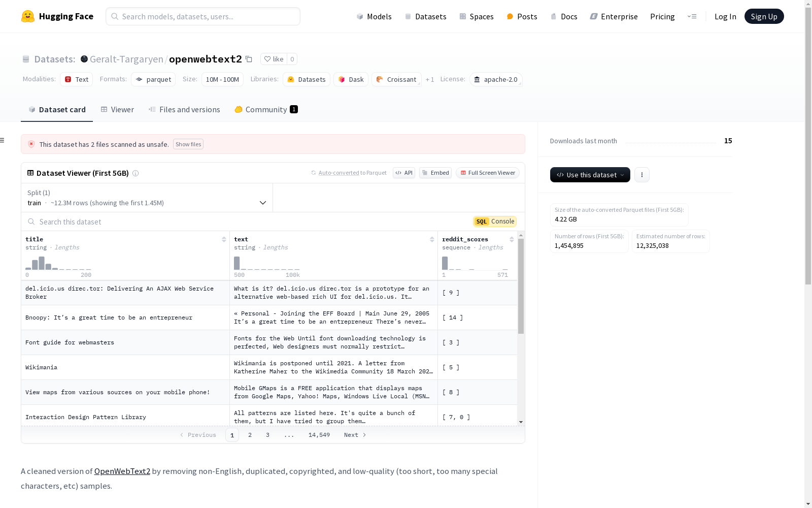
Task: Click the reddit_scores lengths histogram
Action: [x=475, y=263]
